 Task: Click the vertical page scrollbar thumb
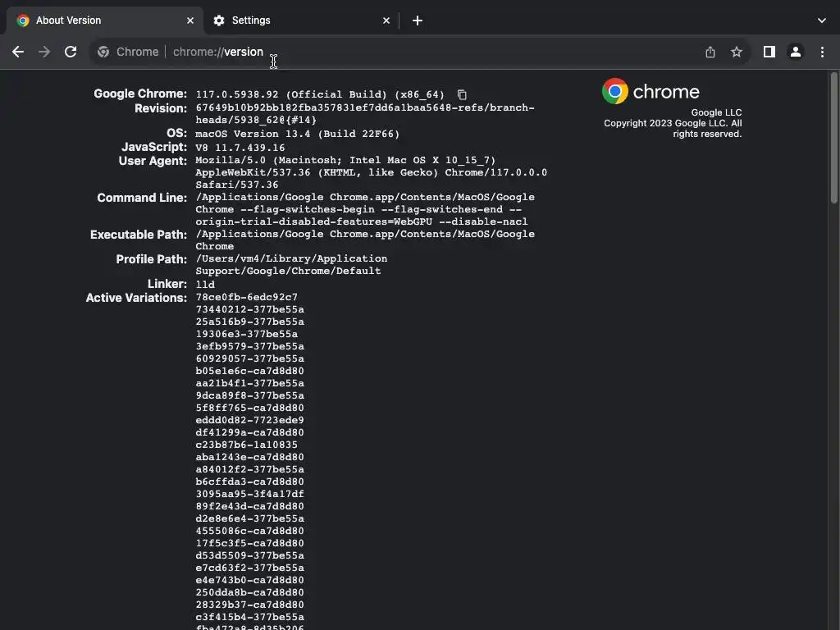coord(833,138)
